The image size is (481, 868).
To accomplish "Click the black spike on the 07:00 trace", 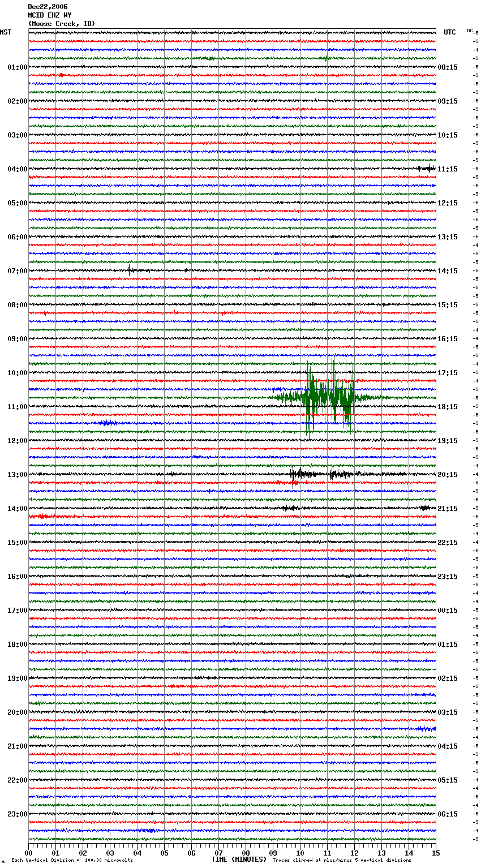I will pos(130,270).
